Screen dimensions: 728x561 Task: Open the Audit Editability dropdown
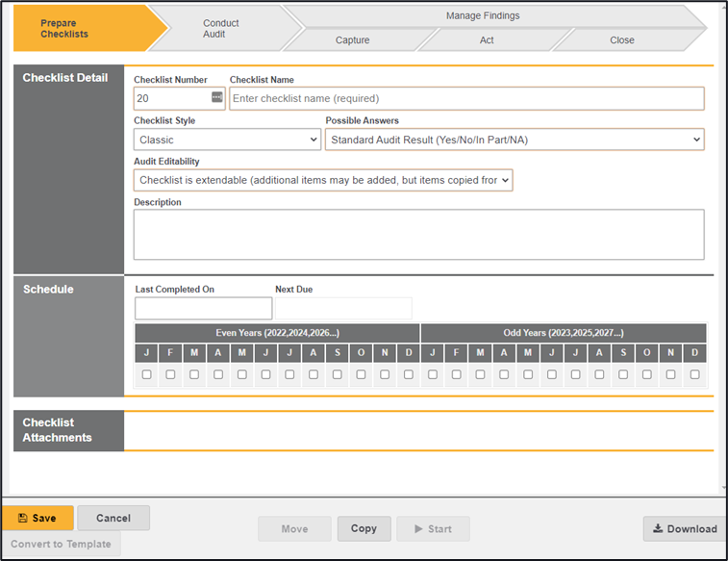coord(323,180)
